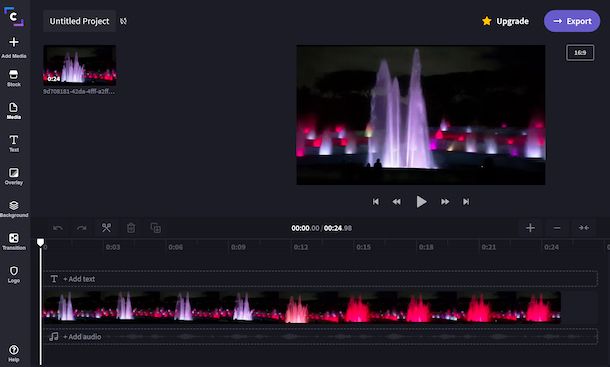Fit timeline to screen with arrows icon
The height and width of the screenshot is (367, 610).
(x=584, y=228)
